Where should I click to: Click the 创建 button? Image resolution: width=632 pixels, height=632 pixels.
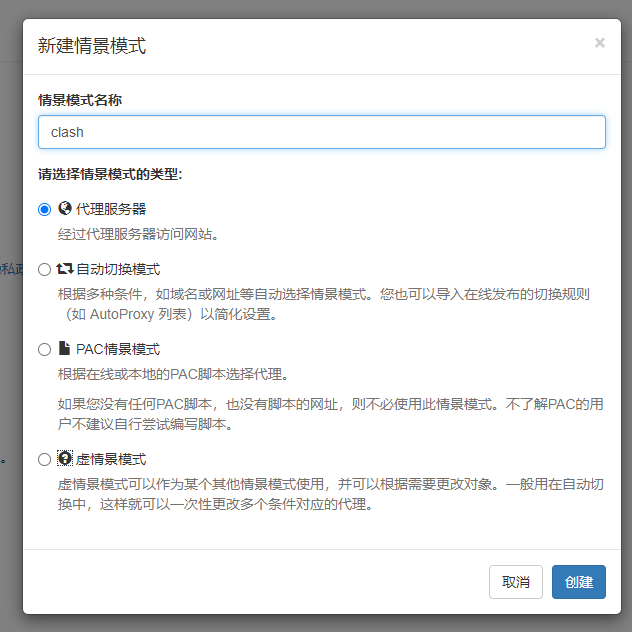click(578, 582)
